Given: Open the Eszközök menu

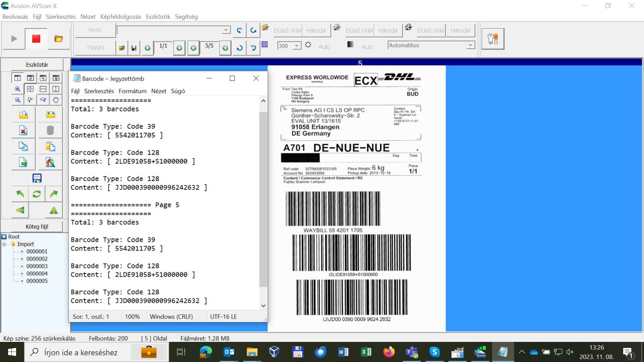Looking at the screenshot, I should 158,17.
